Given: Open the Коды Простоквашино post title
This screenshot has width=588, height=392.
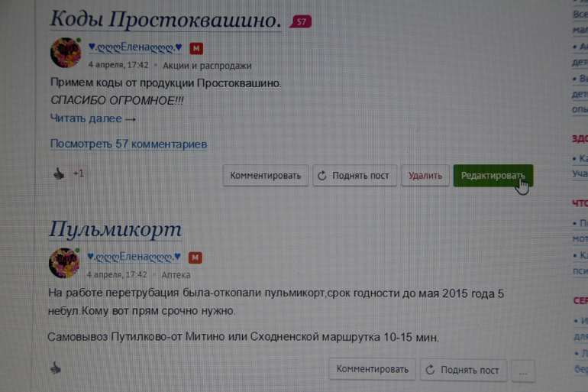Looking at the screenshot, I should point(165,20).
